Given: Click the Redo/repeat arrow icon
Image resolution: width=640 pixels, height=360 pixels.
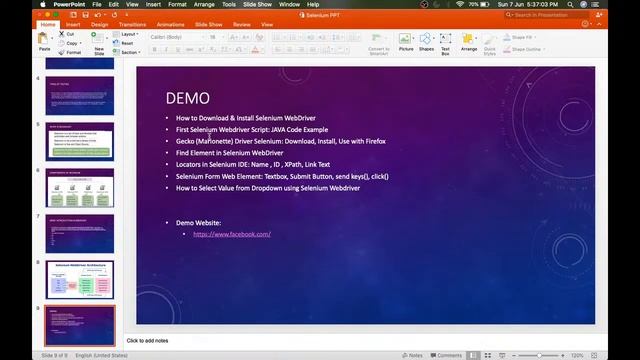Looking at the screenshot, I should (x=115, y=15).
